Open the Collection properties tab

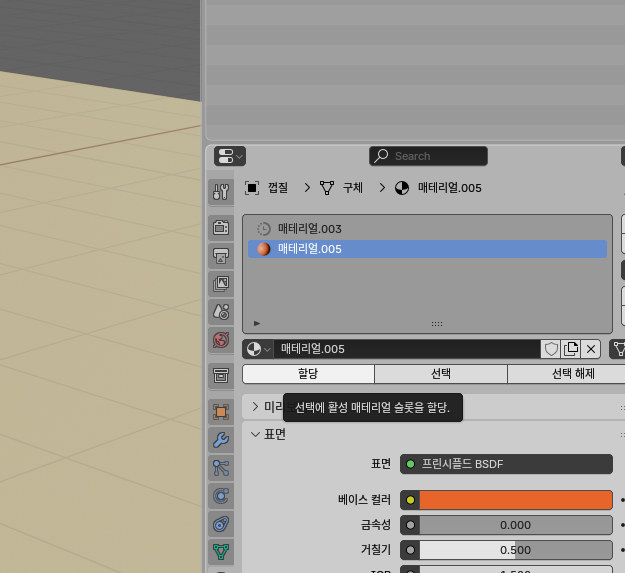(x=221, y=375)
